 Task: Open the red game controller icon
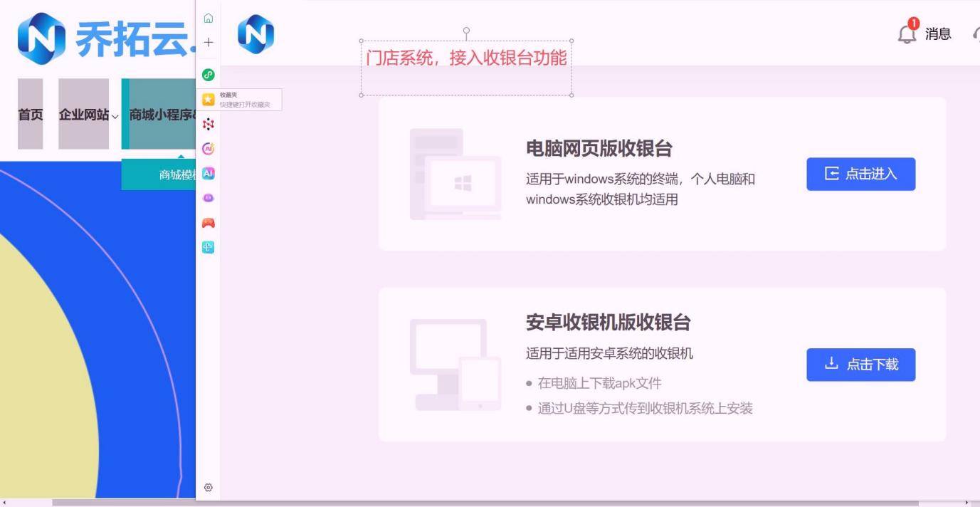pos(208,223)
